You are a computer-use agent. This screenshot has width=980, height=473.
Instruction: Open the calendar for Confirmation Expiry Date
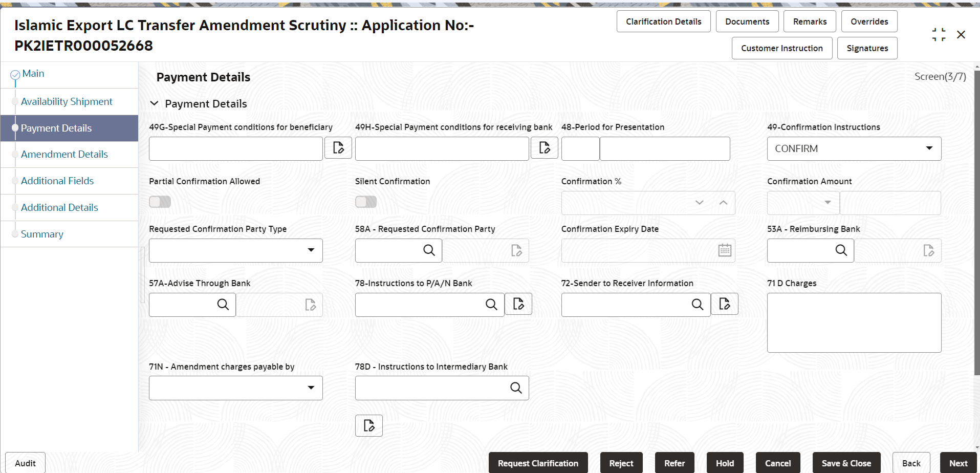[x=724, y=250]
